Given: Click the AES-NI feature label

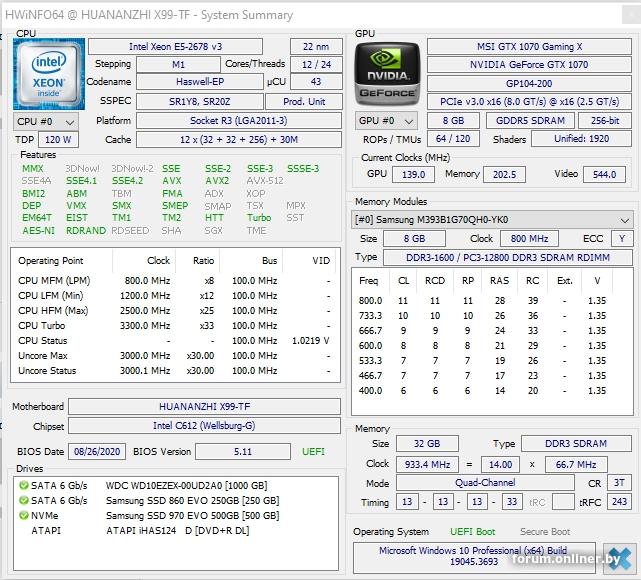Looking at the screenshot, I should click(x=38, y=231).
